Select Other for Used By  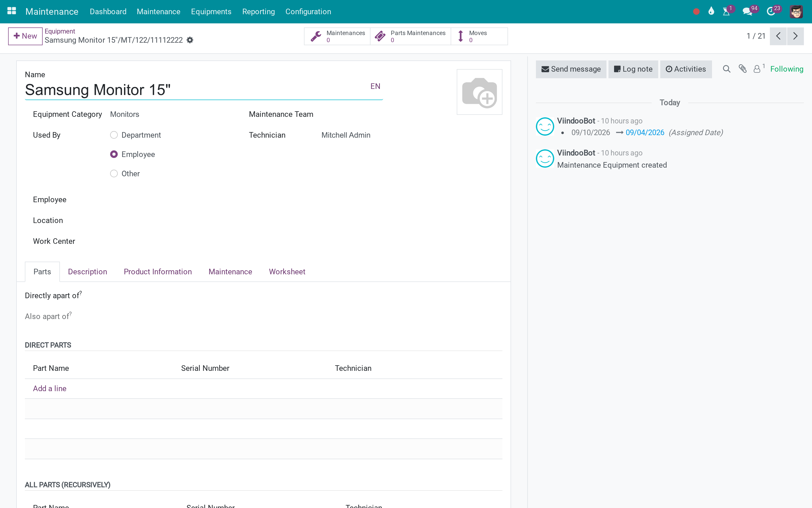(x=114, y=174)
